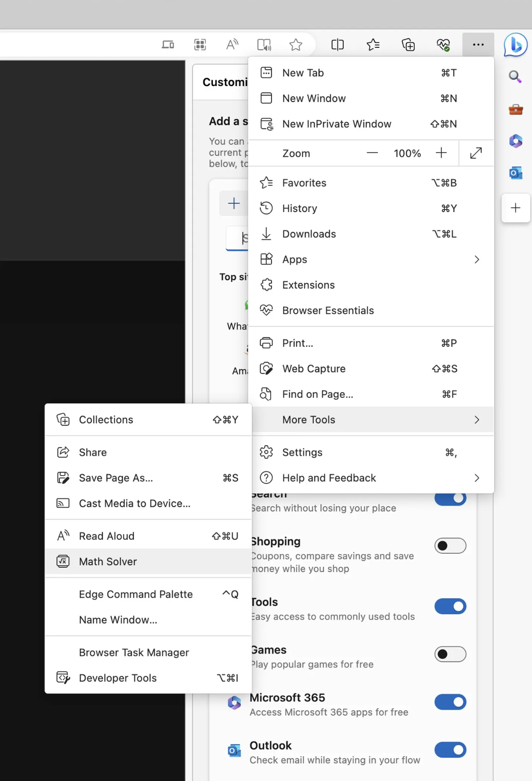532x781 pixels.
Task: Open the Settings and more ellipsis menu
Action: [478, 44]
